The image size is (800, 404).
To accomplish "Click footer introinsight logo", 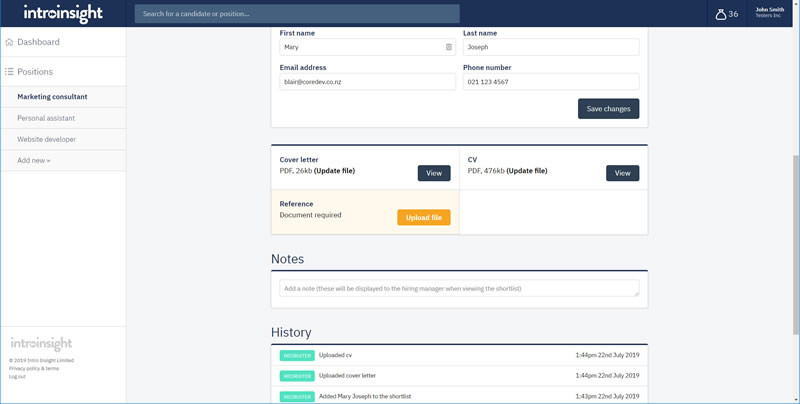I will [x=41, y=343].
